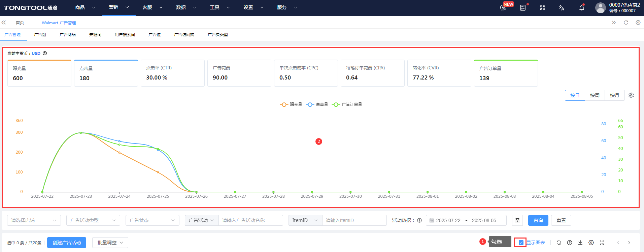The height and width of the screenshot is (252, 644).
Task: Open the AI assistant chat icon
Action: pyautogui.click(x=503, y=8)
